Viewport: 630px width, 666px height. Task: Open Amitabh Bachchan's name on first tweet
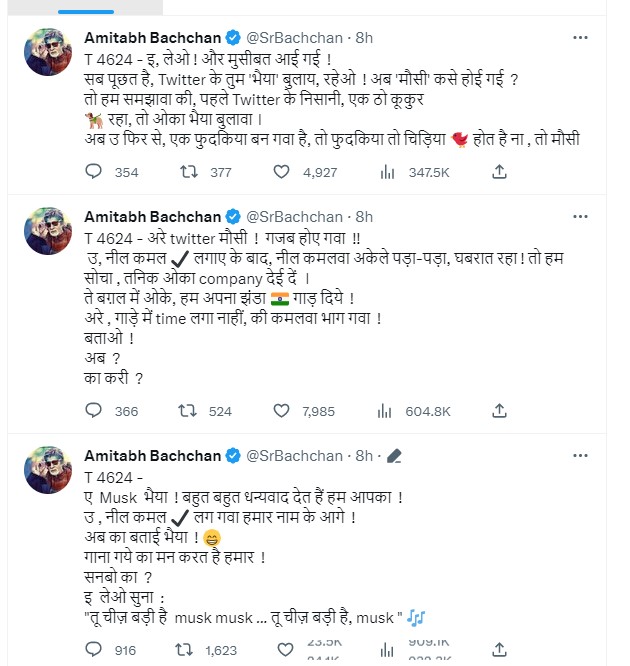(153, 37)
